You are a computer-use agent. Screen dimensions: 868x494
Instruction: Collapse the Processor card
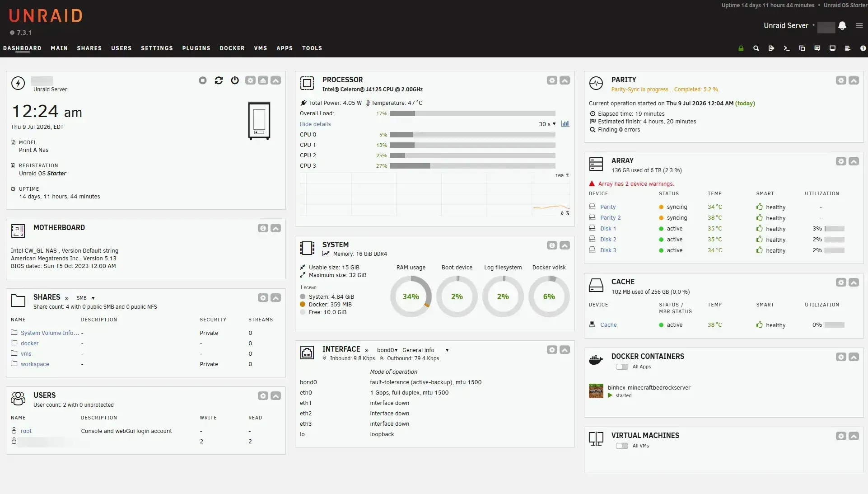point(565,80)
